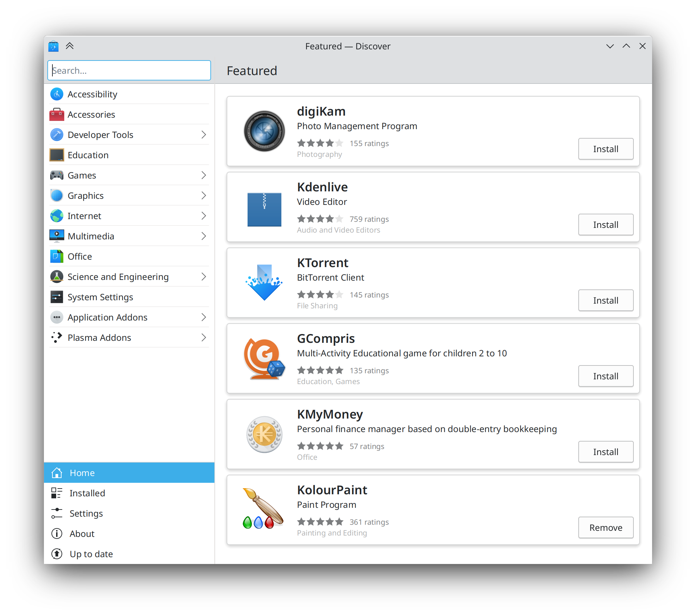Click the Graphics category tab

[130, 195]
